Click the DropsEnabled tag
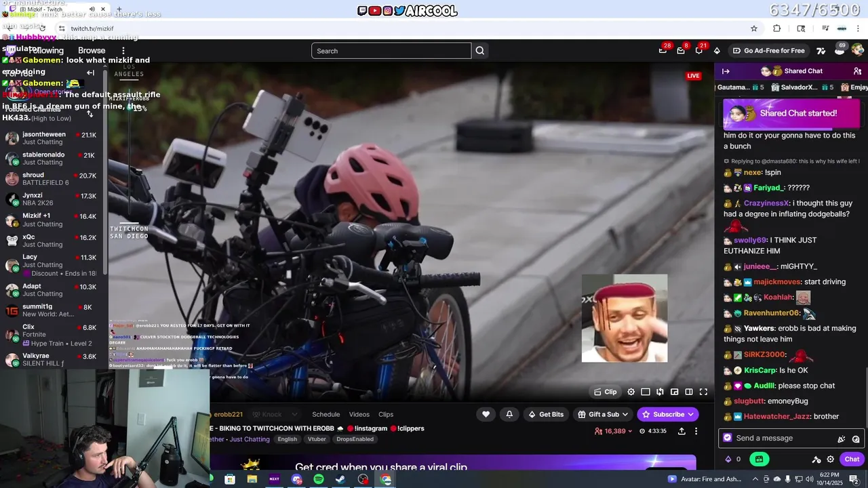This screenshot has width=868, height=488. tap(355, 439)
